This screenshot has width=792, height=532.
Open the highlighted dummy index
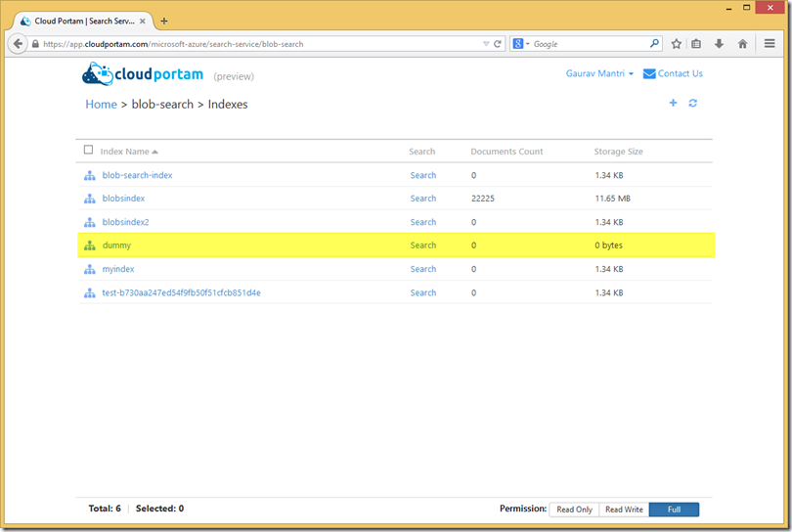click(116, 245)
